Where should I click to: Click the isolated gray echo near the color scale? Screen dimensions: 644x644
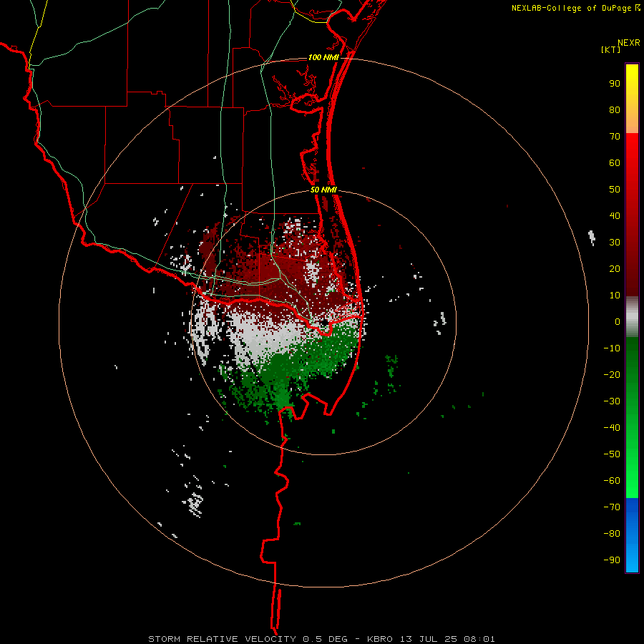[592, 238]
